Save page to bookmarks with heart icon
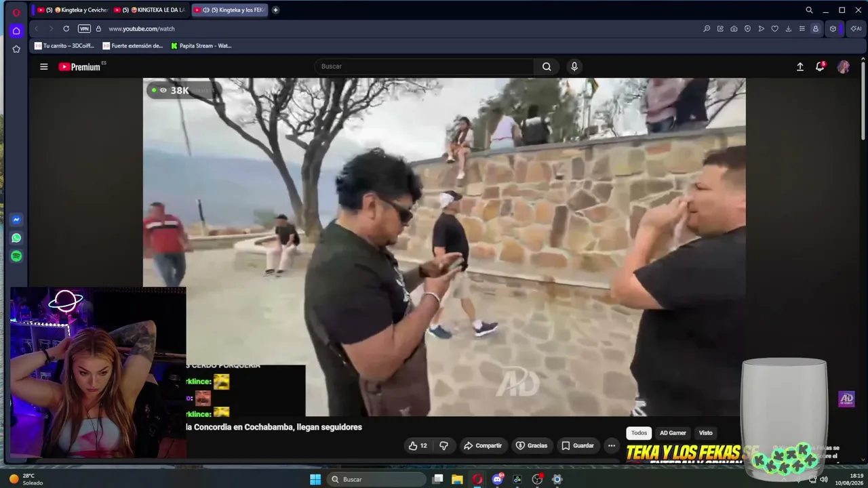 tap(774, 28)
